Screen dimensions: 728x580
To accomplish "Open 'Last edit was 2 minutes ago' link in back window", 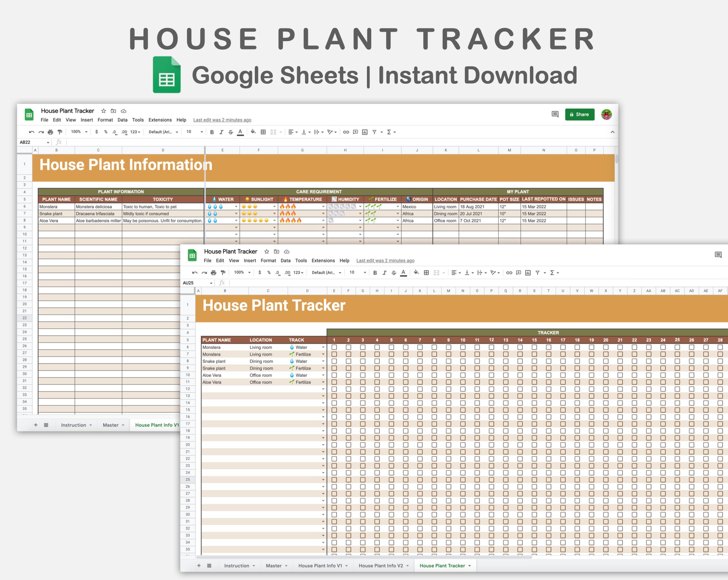I will pyautogui.click(x=222, y=120).
